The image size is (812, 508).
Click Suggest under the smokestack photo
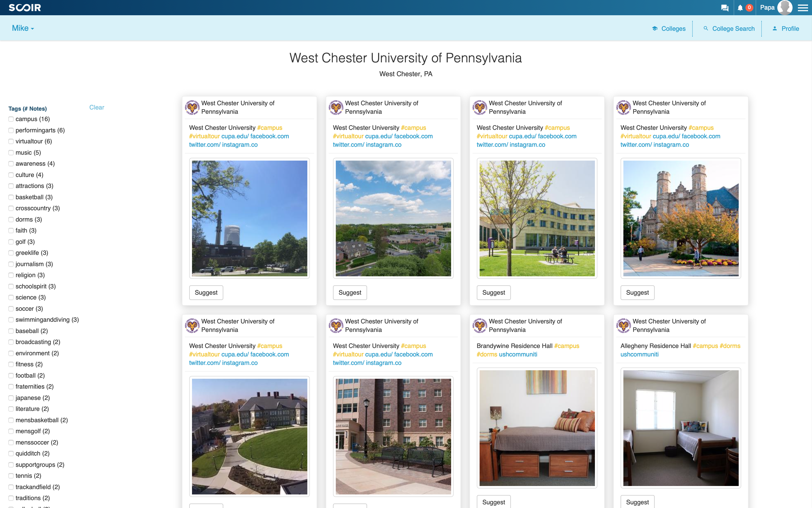pos(206,293)
